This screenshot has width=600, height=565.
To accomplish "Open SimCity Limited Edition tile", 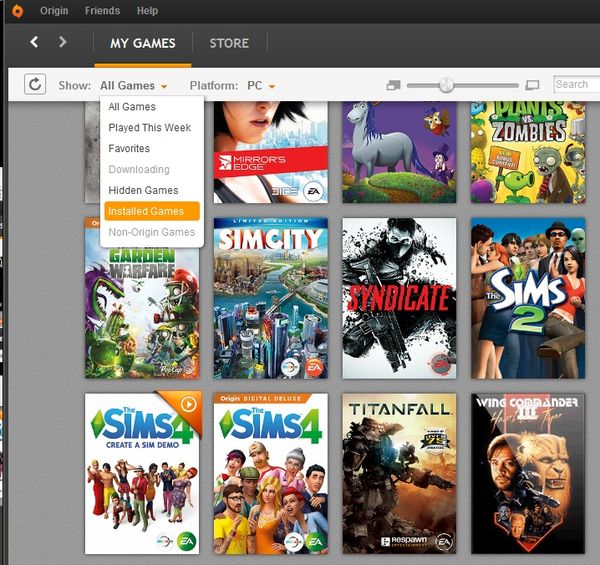I will tap(271, 298).
